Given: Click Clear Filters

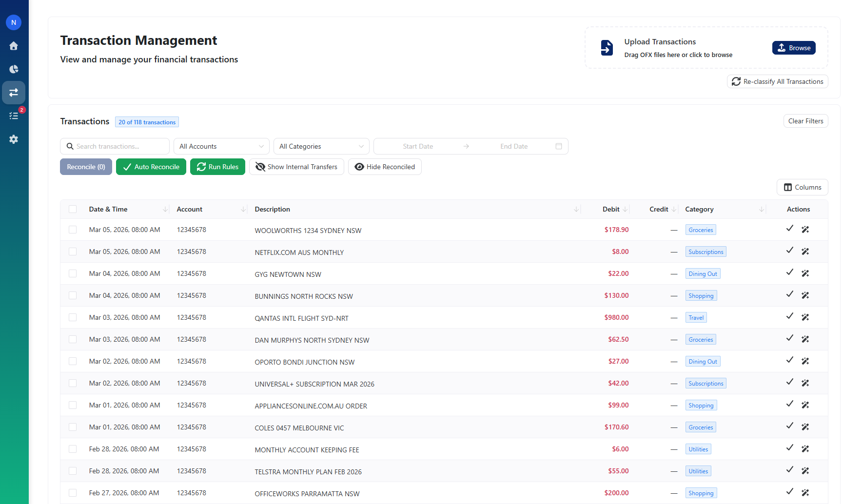Looking at the screenshot, I should point(805,120).
